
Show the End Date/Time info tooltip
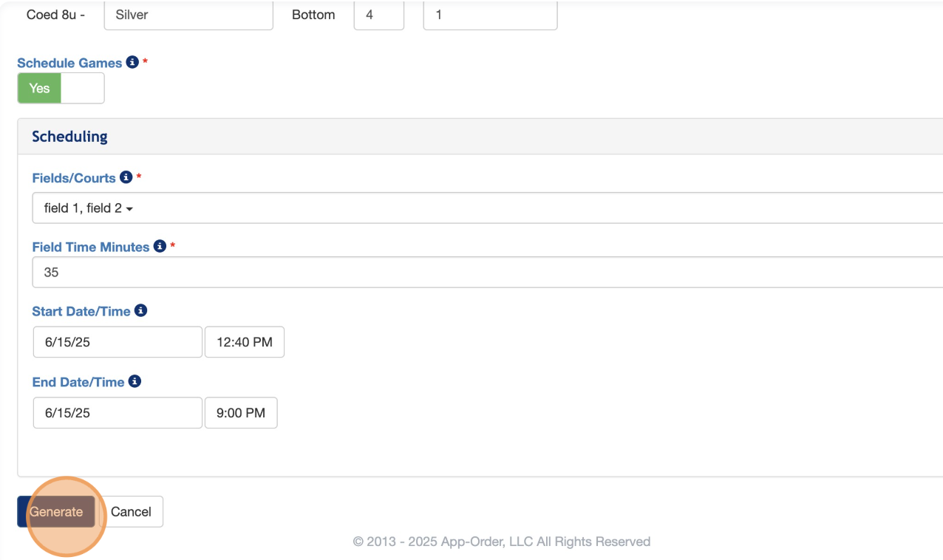pyautogui.click(x=135, y=381)
